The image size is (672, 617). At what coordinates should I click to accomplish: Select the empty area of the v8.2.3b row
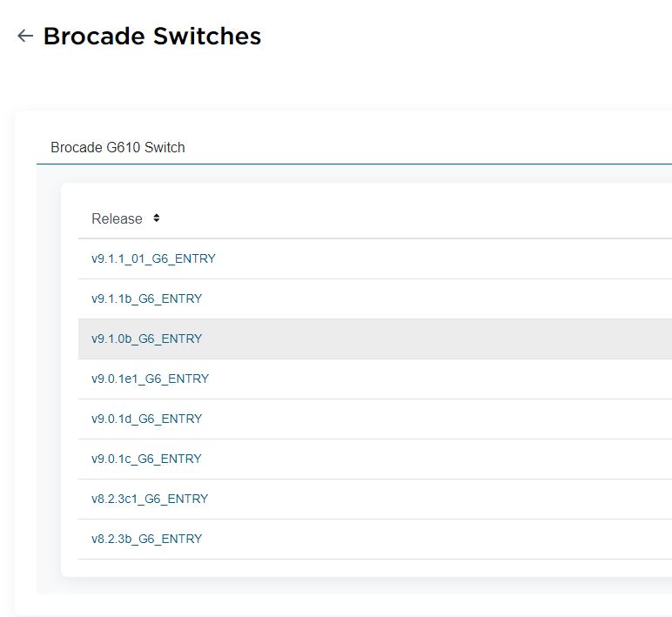pyautogui.click(x=435, y=539)
